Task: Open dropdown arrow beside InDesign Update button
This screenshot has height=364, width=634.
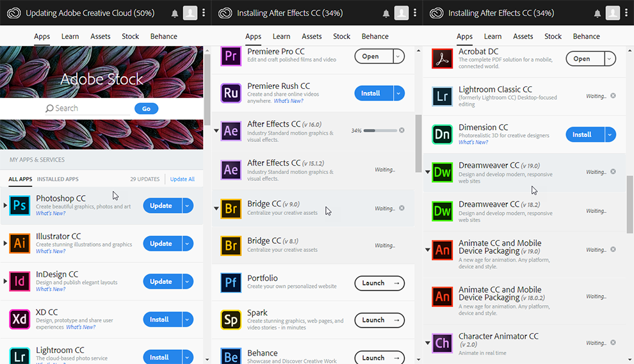Action: tap(187, 281)
